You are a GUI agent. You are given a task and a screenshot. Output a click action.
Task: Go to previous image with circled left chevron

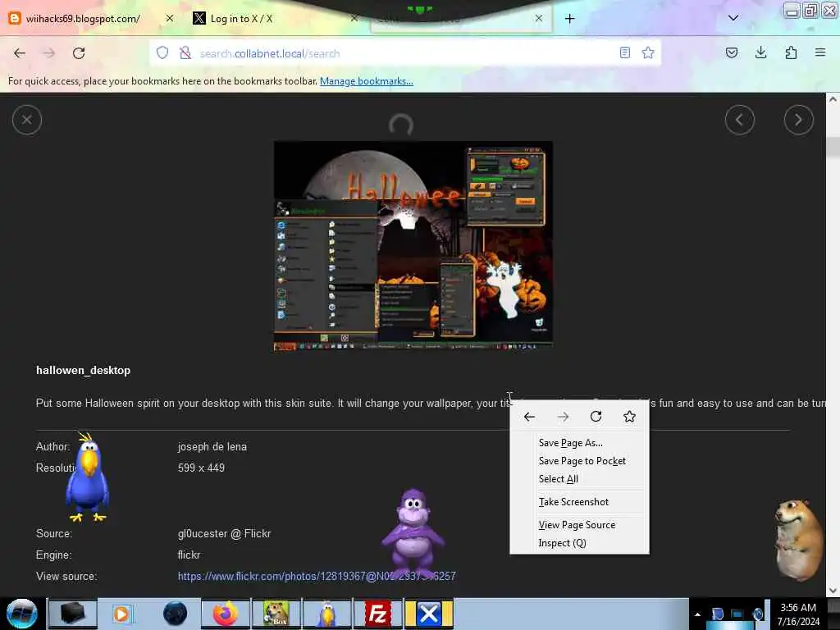[740, 120]
